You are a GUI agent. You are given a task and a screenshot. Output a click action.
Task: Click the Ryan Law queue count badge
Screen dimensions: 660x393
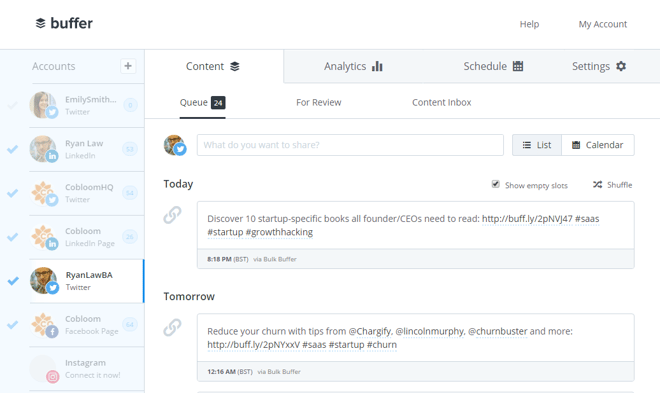pos(130,149)
